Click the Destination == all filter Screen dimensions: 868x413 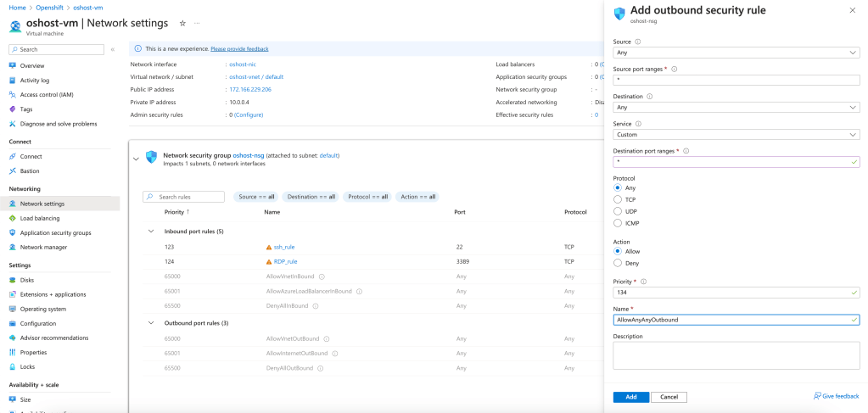(311, 197)
